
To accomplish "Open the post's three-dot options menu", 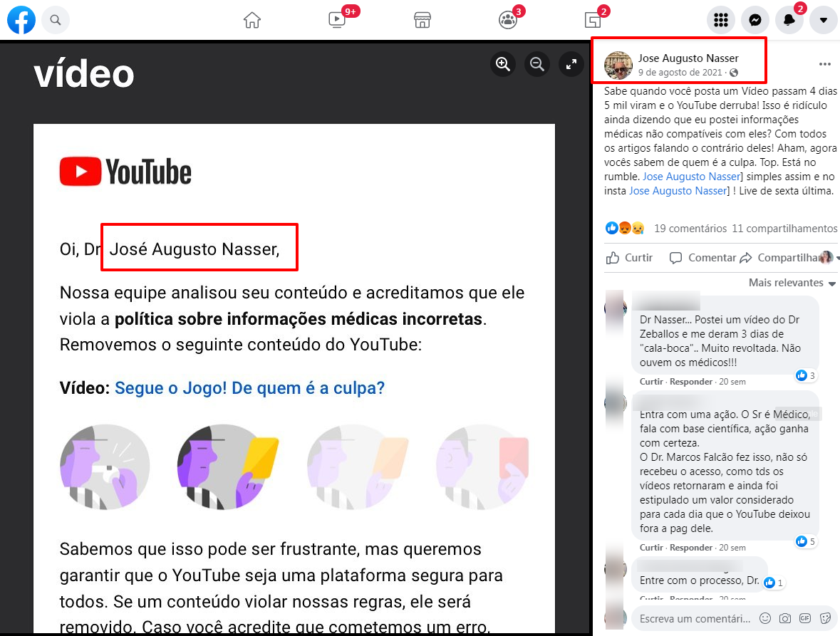I will 825,64.
